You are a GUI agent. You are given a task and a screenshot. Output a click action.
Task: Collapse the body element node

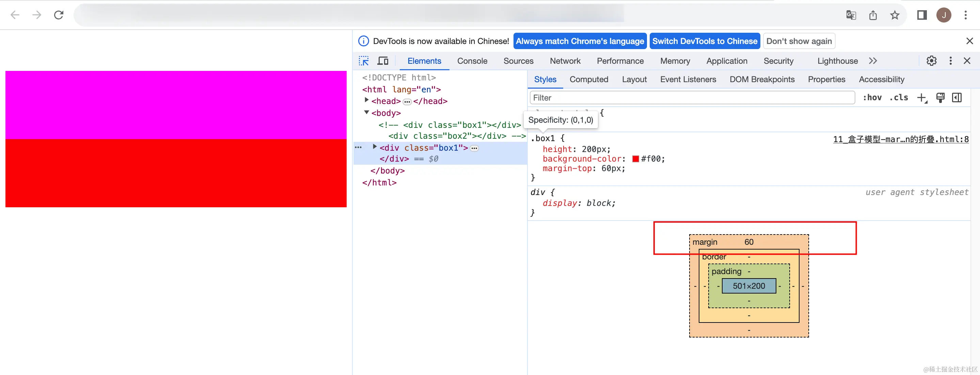[366, 112]
